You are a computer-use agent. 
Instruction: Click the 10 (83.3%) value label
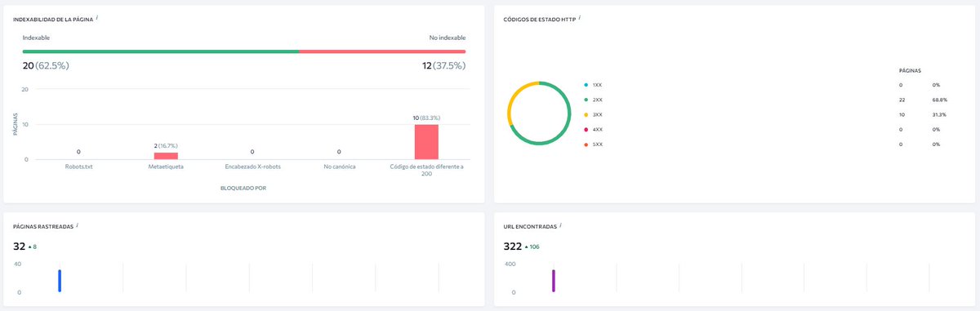[426, 118]
